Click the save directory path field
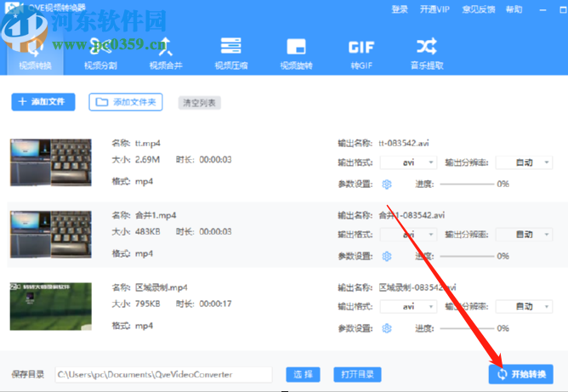 164,375
